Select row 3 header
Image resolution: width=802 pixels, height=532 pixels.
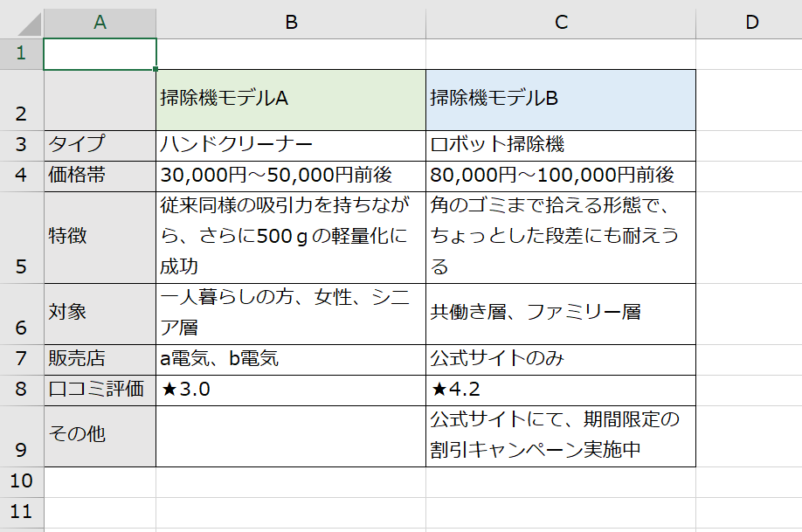(x=22, y=146)
